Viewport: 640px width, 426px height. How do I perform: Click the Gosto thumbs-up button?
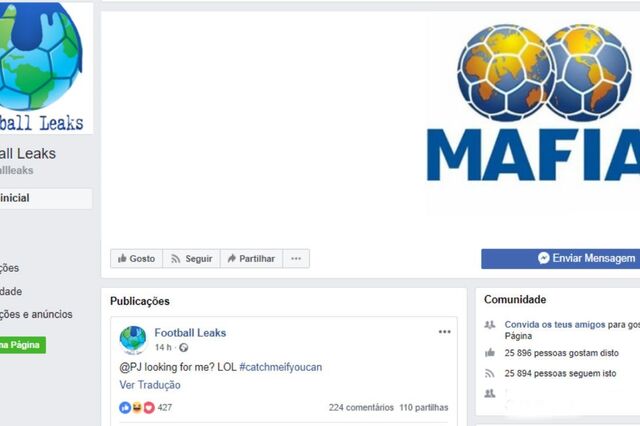pos(136,259)
